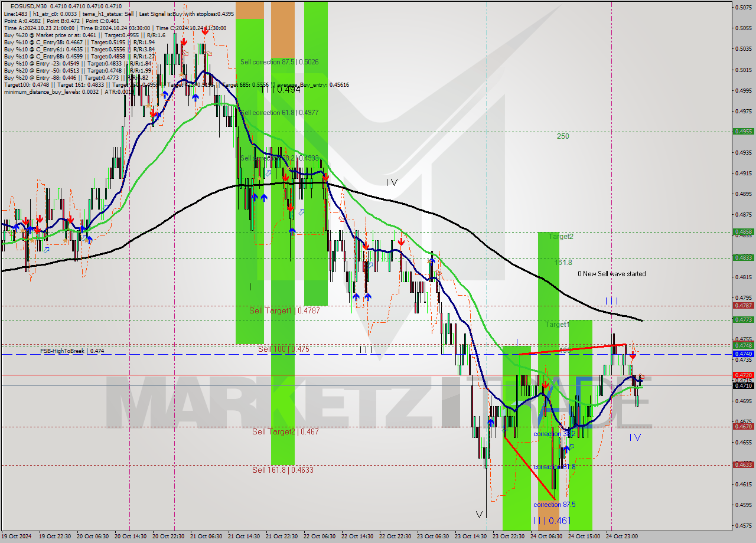Click the blue 0.4740 price tag on axis

[742, 354]
